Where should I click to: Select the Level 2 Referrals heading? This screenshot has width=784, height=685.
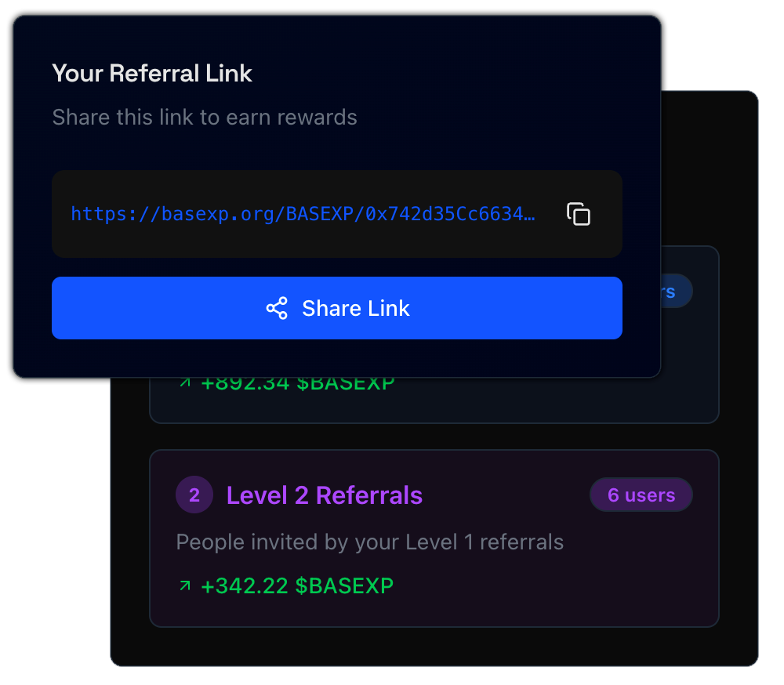[x=324, y=495]
